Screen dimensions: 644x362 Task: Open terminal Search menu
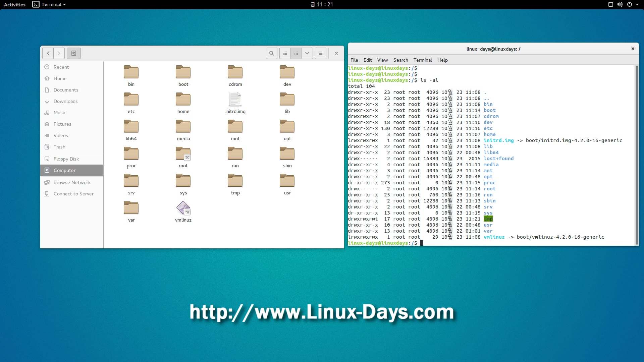[400, 60]
